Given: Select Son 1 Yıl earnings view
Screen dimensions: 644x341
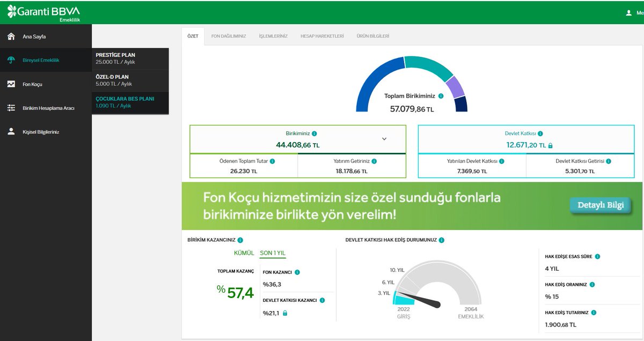Looking at the screenshot, I should [x=273, y=253].
